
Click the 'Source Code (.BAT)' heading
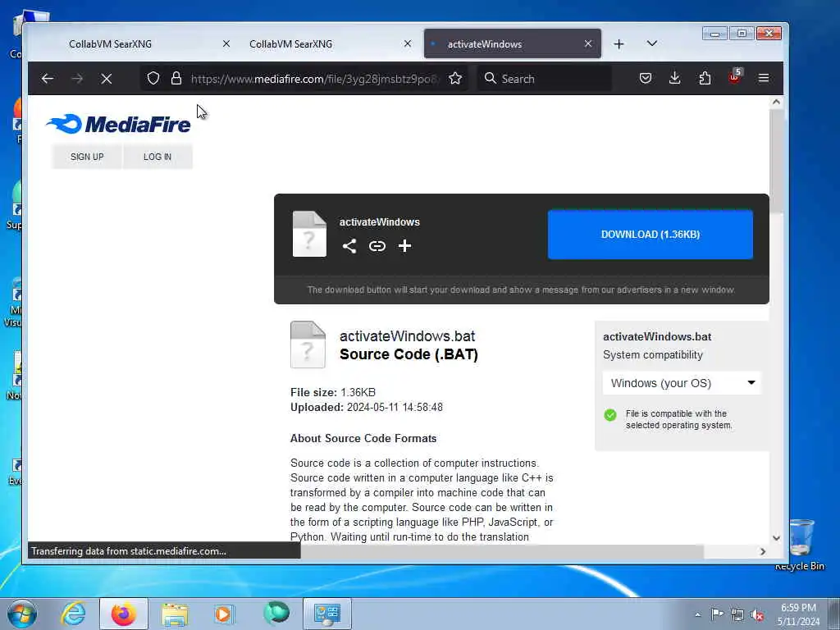(409, 354)
